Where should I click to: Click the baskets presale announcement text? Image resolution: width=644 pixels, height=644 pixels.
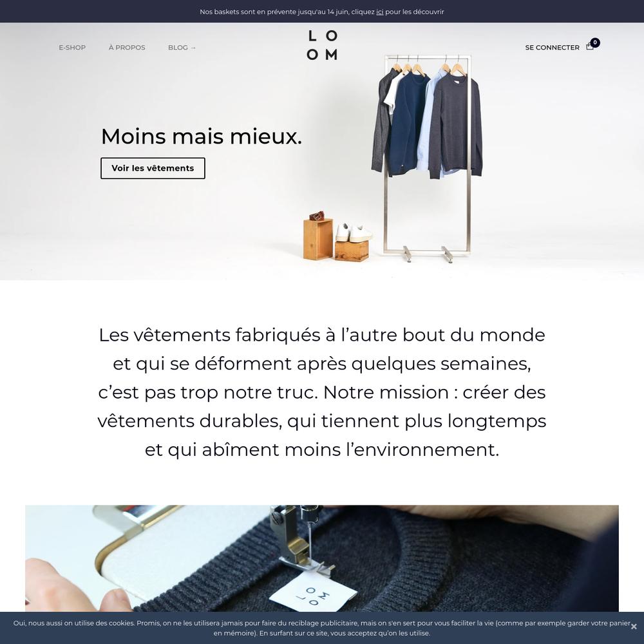pyautogui.click(x=322, y=12)
